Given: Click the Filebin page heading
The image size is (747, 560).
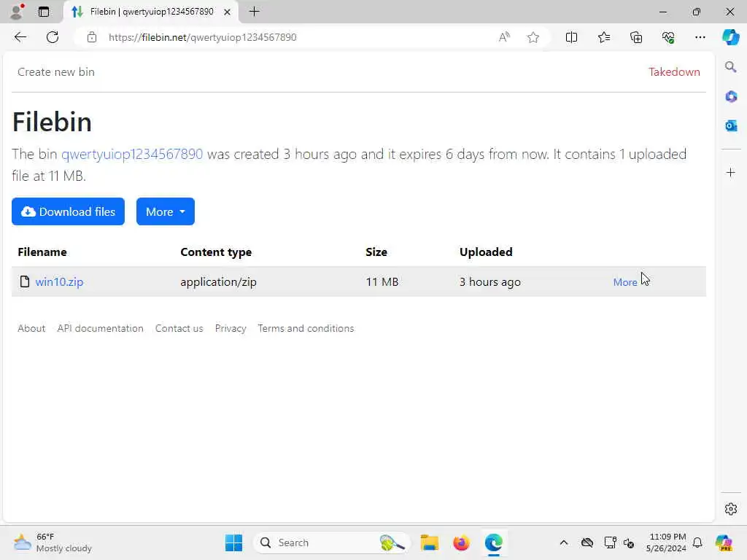Looking at the screenshot, I should (52, 122).
